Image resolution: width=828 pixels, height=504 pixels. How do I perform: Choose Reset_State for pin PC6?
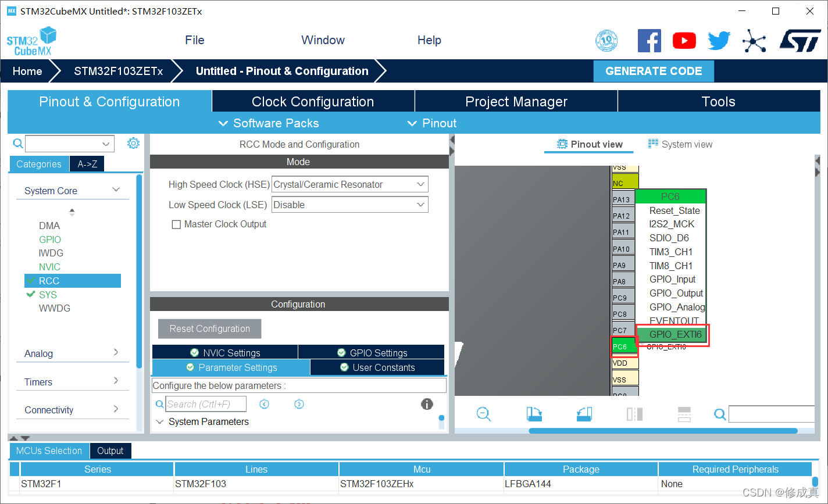(x=674, y=210)
